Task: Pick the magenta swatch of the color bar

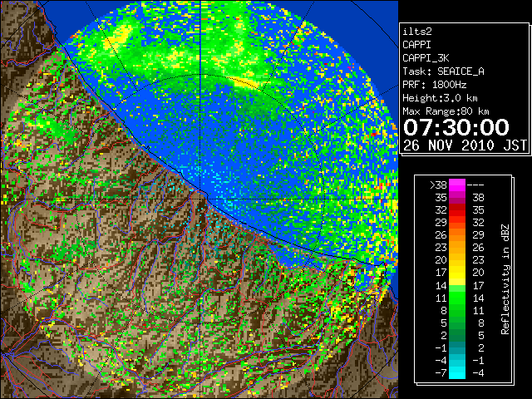Action: [457, 185]
